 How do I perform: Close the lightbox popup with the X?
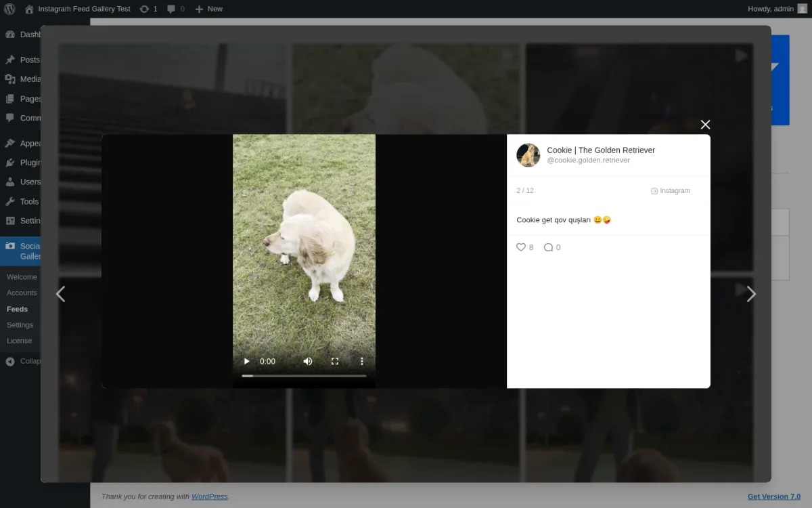coord(705,125)
